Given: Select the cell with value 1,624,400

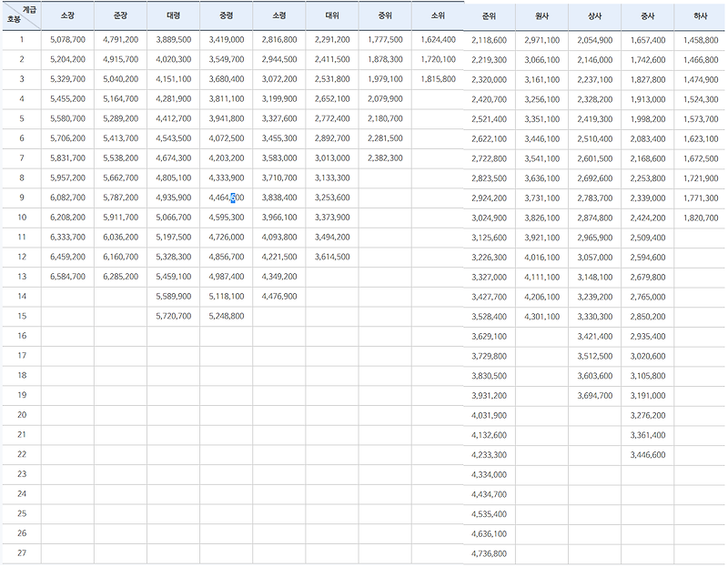Looking at the screenshot, I should pyautogui.click(x=439, y=40).
